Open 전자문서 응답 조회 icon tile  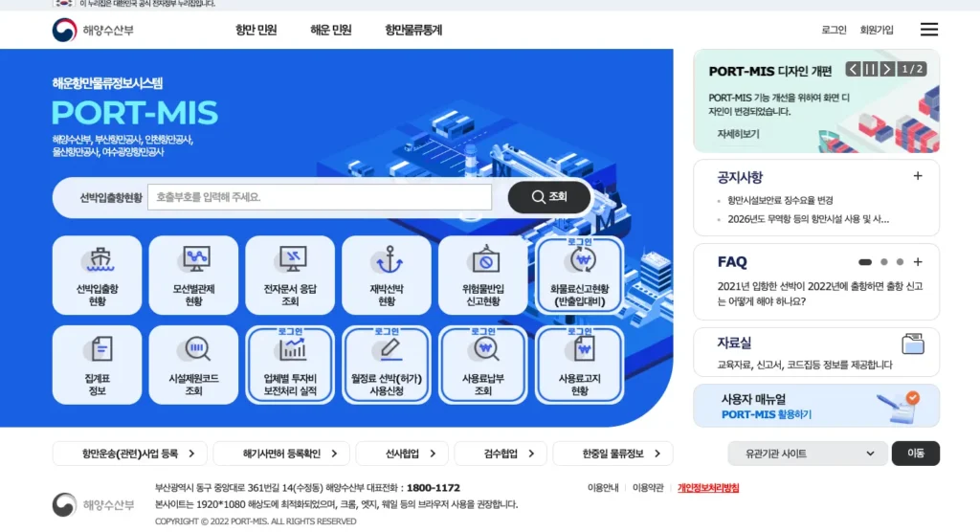pyautogui.click(x=290, y=275)
